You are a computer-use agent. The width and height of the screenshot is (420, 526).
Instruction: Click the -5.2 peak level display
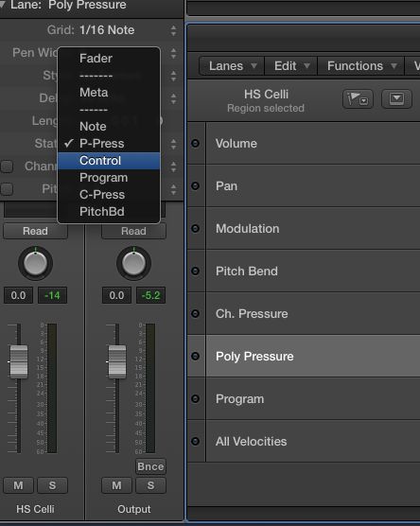[x=150, y=295]
